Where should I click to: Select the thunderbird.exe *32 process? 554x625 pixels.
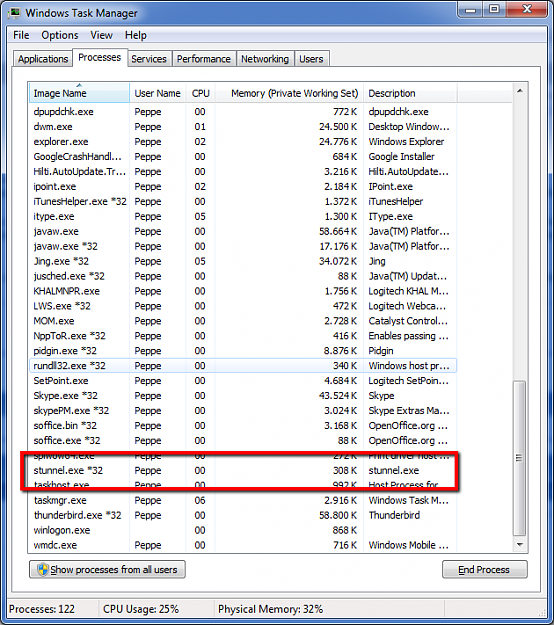point(243,515)
